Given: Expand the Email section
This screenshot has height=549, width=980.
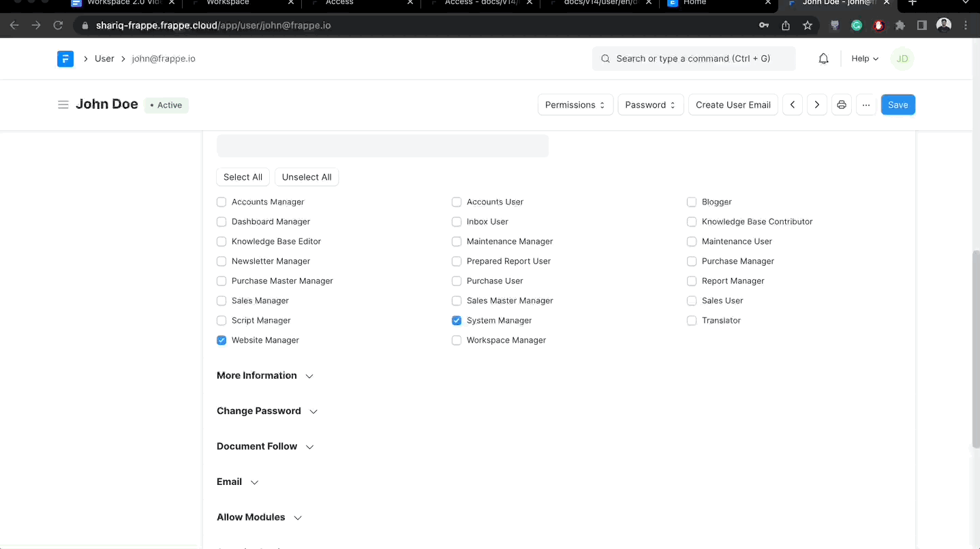Looking at the screenshot, I should pos(238,482).
